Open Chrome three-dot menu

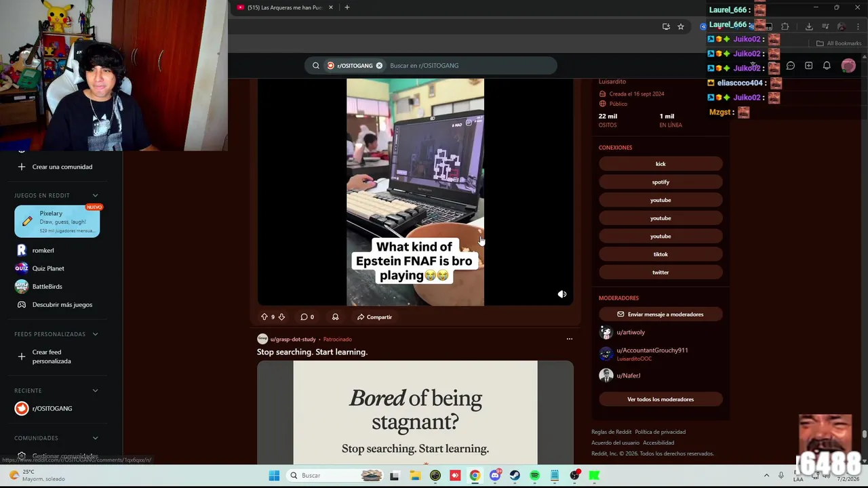pos(858,26)
